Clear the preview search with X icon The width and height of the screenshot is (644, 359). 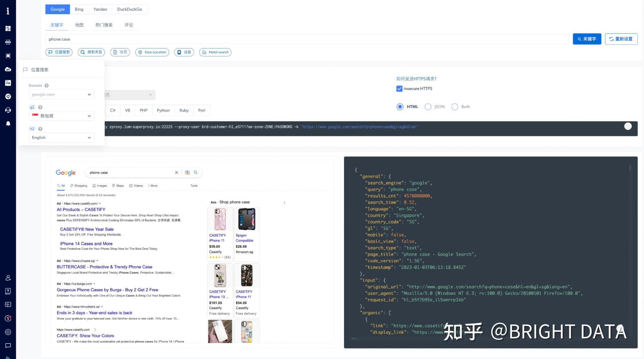click(x=176, y=173)
